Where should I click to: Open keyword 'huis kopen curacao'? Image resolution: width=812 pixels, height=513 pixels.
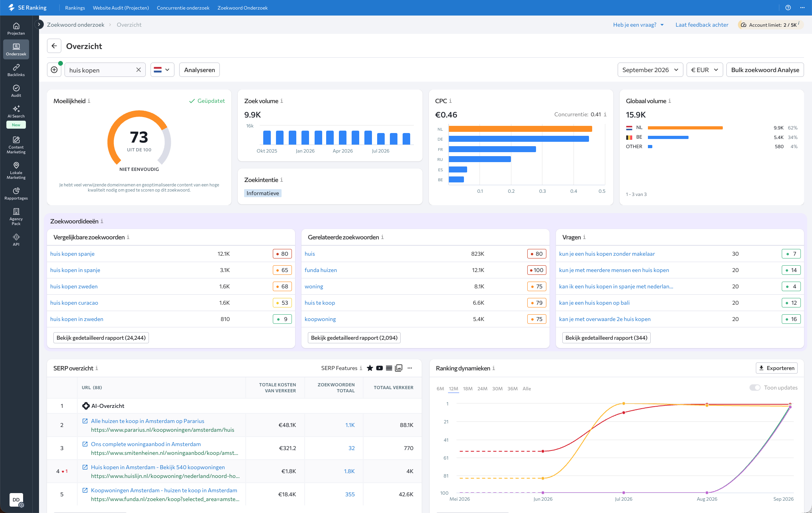[x=74, y=303]
